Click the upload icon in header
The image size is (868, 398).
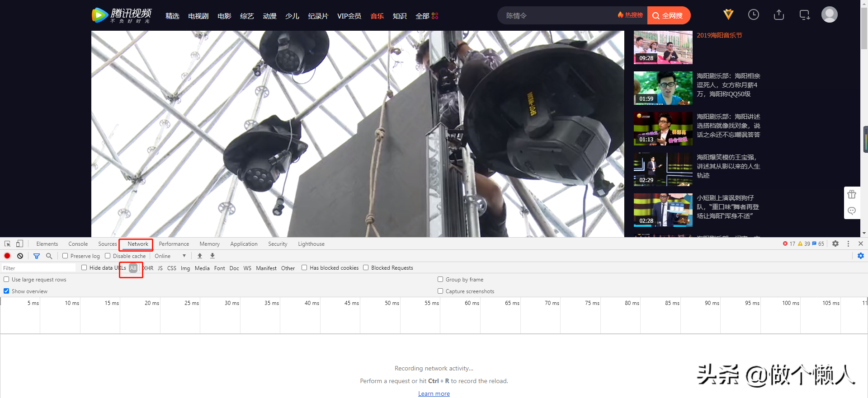pos(778,15)
